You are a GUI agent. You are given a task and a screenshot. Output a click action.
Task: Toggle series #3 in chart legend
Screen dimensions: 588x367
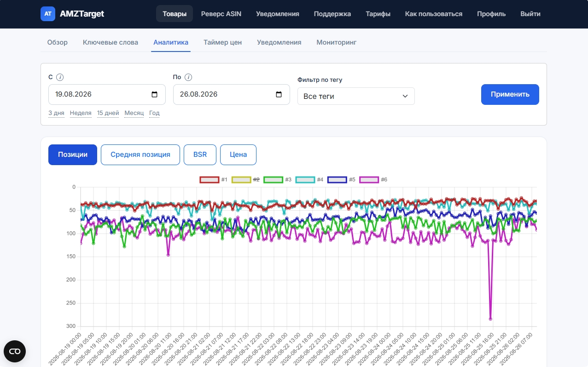(277, 179)
